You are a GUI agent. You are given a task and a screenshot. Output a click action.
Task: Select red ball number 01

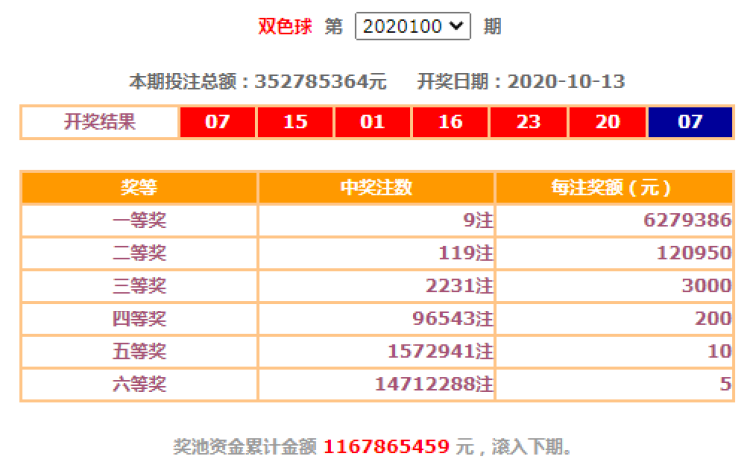coord(373,122)
